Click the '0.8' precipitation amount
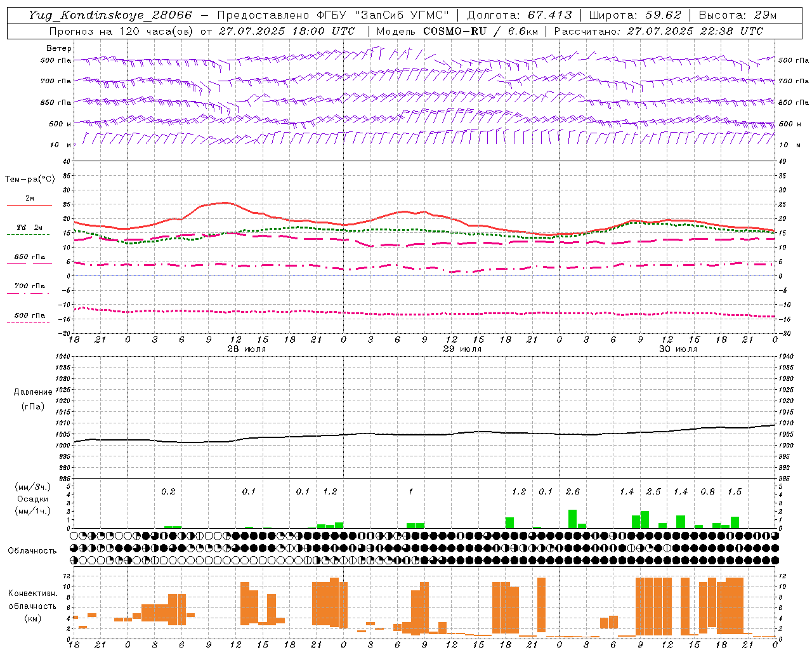Viewport: 812px width, 650px height. pos(707,491)
